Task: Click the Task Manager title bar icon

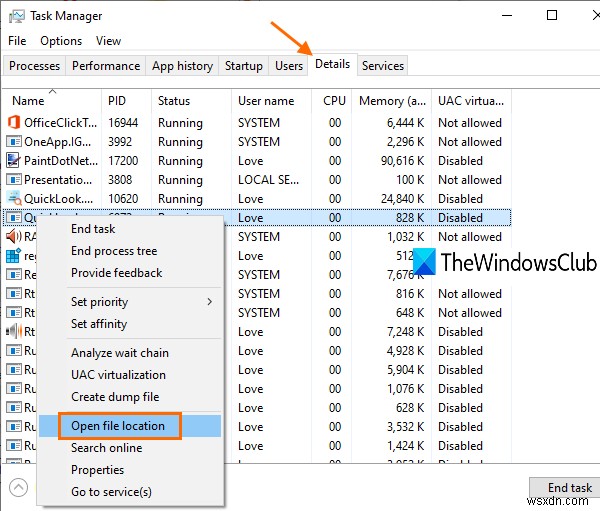Action: [17, 16]
